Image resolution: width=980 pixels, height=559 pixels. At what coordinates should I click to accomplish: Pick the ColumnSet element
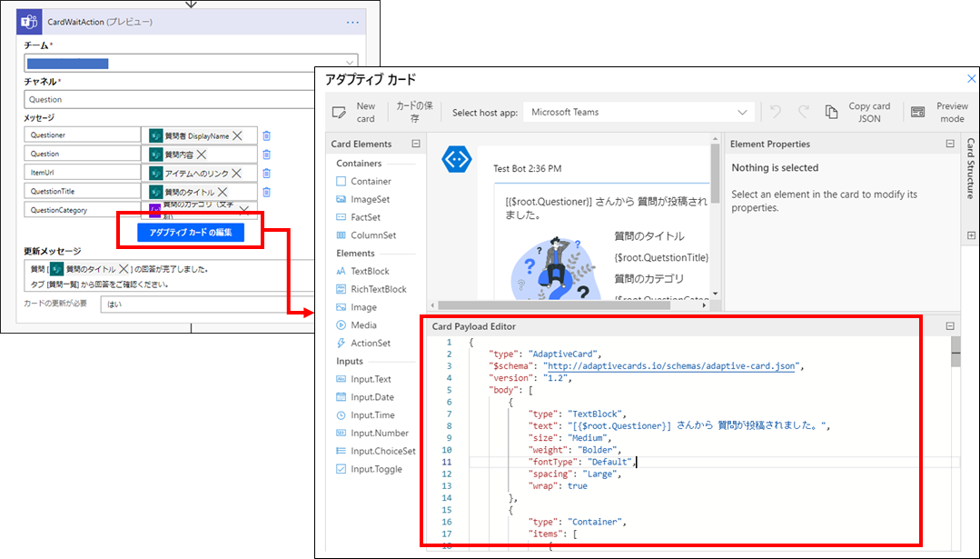coord(366,235)
